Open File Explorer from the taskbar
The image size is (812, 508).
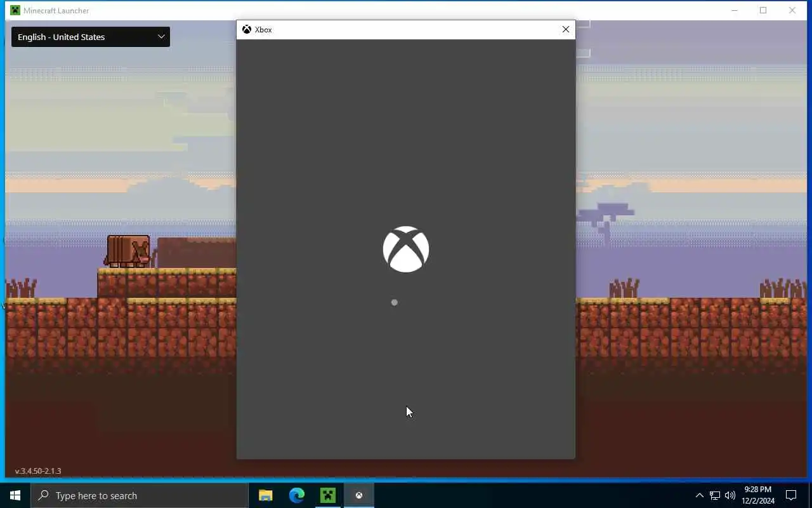click(266, 495)
